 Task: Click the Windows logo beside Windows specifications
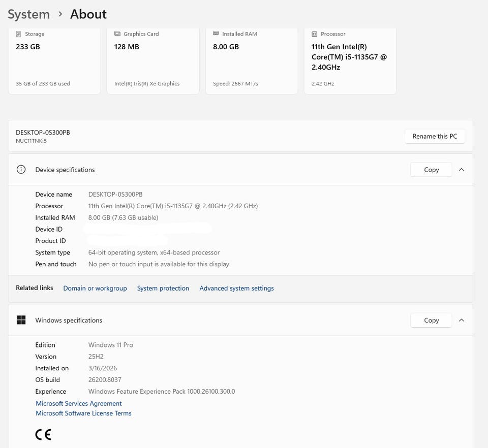[x=21, y=320]
